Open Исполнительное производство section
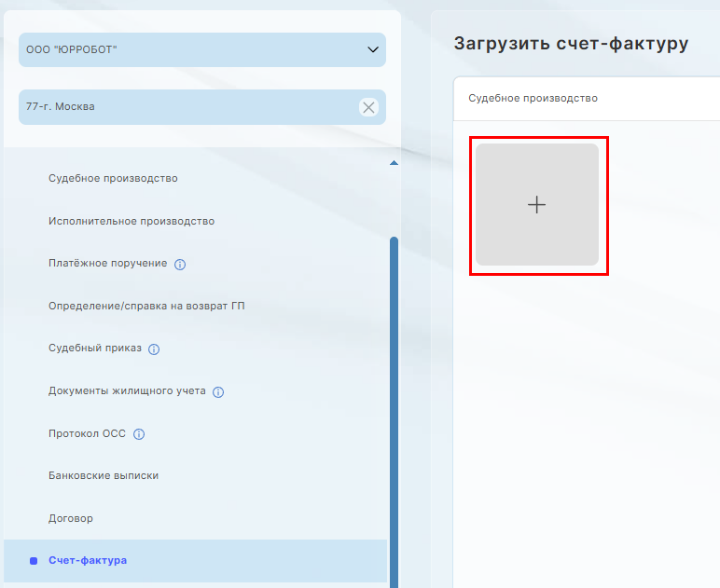Image resolution: width=720 pixels, height=588 pixels. [x=132, y=221]
